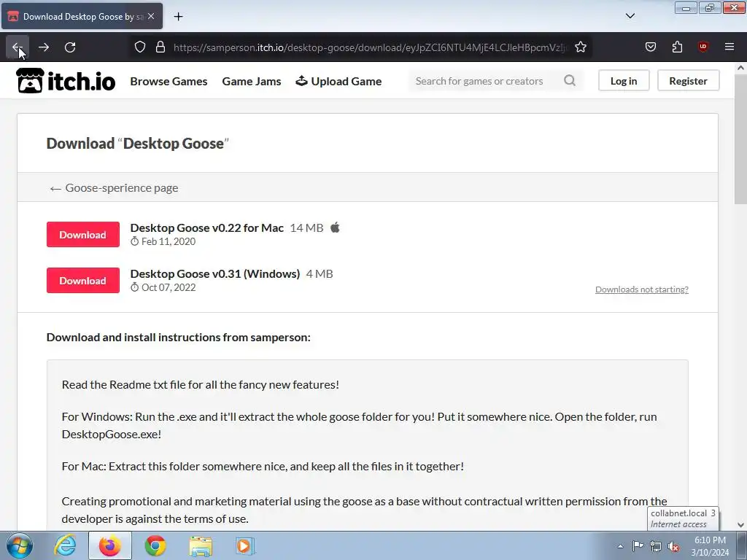This screenshot has height=560, width=747.
Task: Click the Oct 07, 2022 date text
Action: (169, 287)
